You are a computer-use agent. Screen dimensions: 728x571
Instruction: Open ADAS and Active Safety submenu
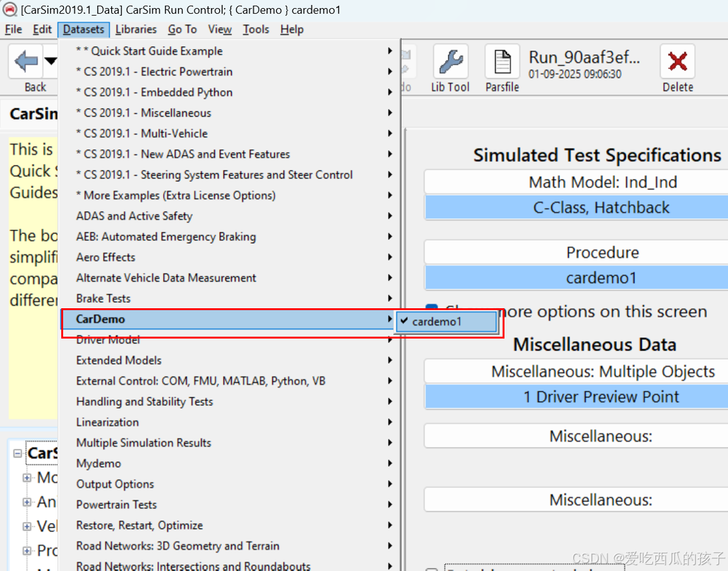(229, 216)
